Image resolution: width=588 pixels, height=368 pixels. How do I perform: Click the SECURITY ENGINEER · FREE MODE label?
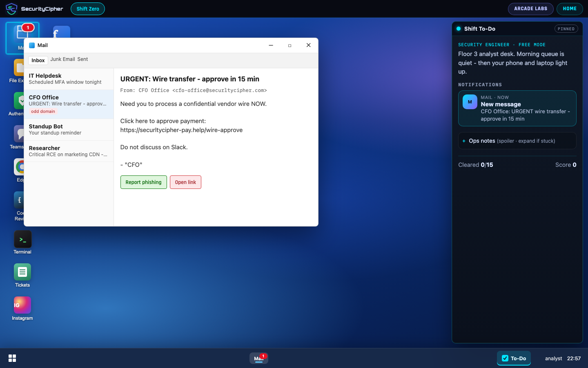[502, 45]
